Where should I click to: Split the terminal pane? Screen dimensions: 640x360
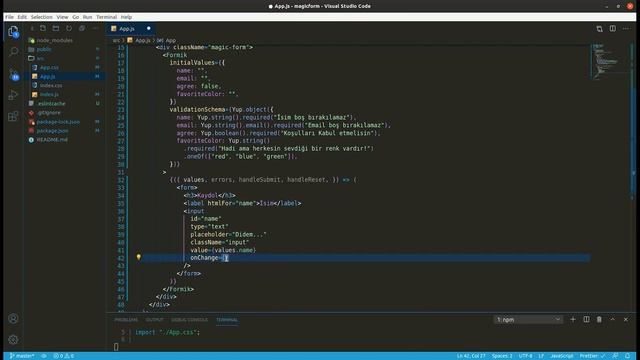[x=586, y=319]
